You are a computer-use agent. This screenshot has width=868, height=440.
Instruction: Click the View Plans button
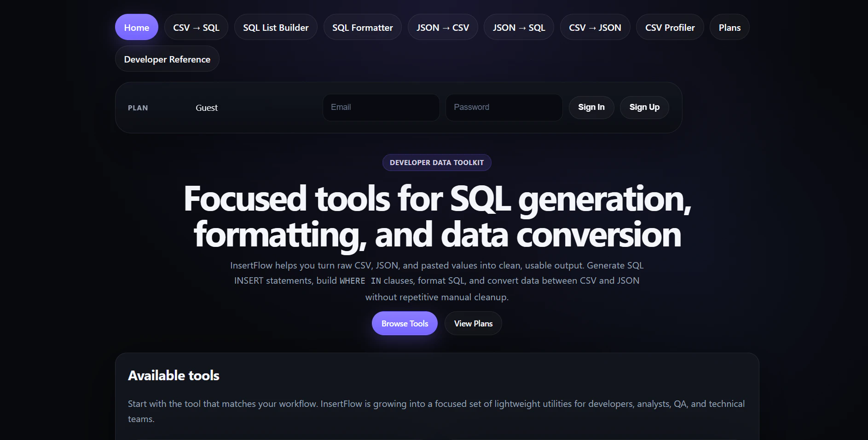(473, 323)
